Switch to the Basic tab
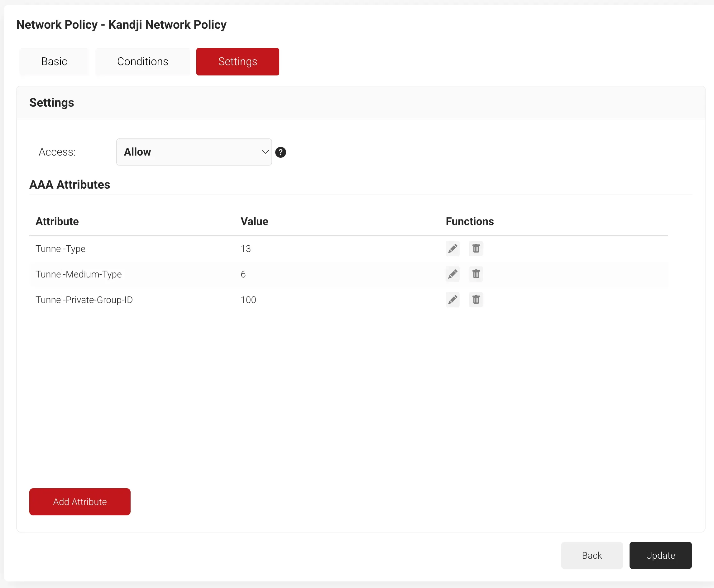Image resolution: width=714 pixels, height=588 pixels. tap(54, 62)
